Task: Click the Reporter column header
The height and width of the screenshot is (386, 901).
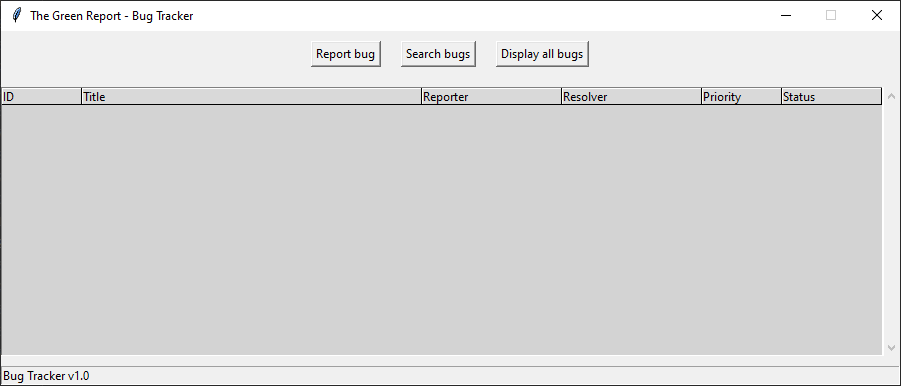Action: click(x=491, y=96)
